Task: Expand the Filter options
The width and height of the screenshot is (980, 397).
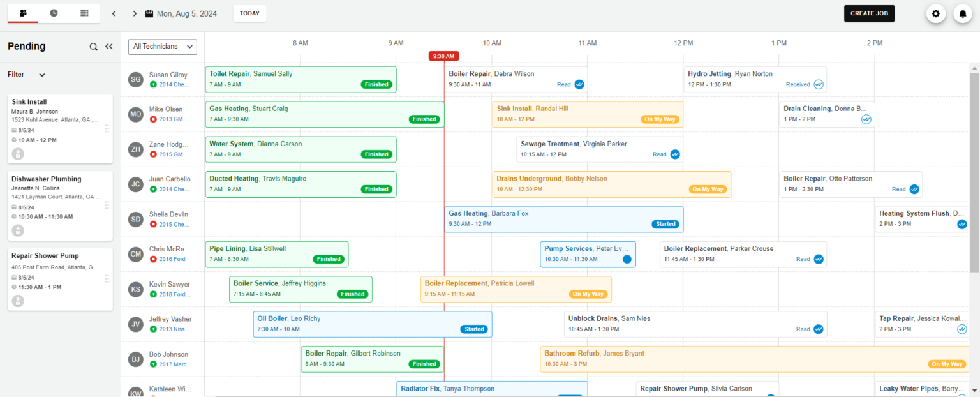Action: (41, 75)
